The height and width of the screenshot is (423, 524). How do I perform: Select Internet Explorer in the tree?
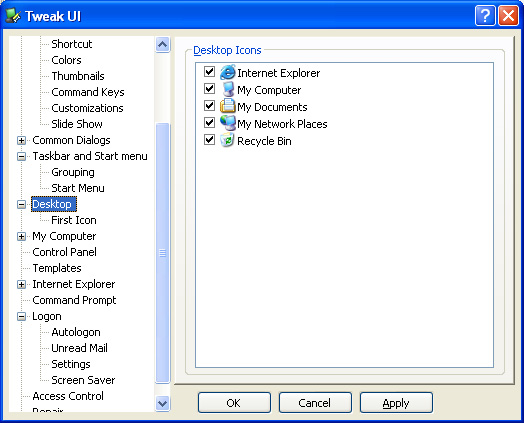point(74,284)
